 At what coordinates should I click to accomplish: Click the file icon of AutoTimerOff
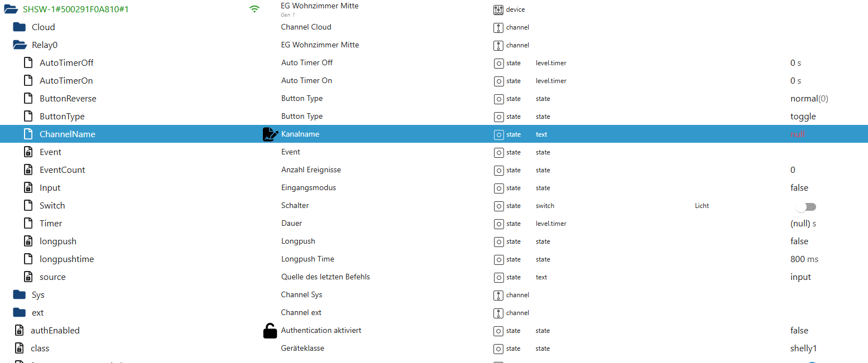[28, 62]
